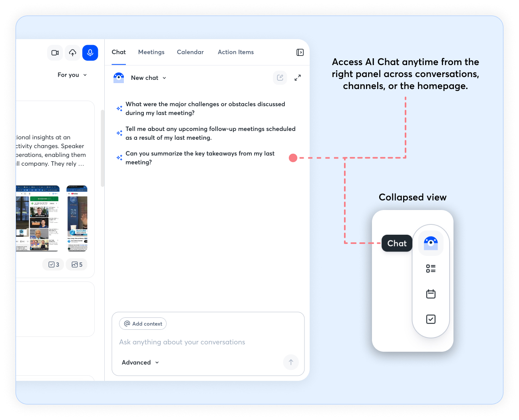This screenshot has height=420, width=519.
Task: Open the For you dropdown
Action: (72, 75)
